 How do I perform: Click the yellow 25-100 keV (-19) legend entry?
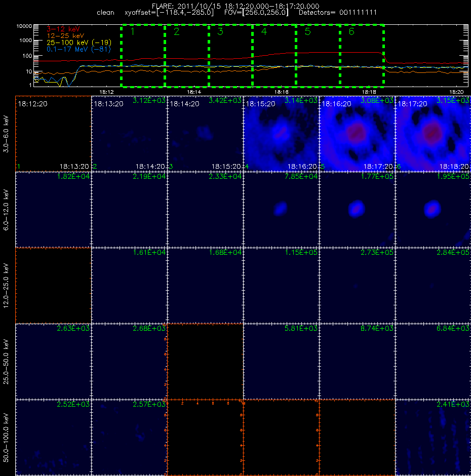79,43
